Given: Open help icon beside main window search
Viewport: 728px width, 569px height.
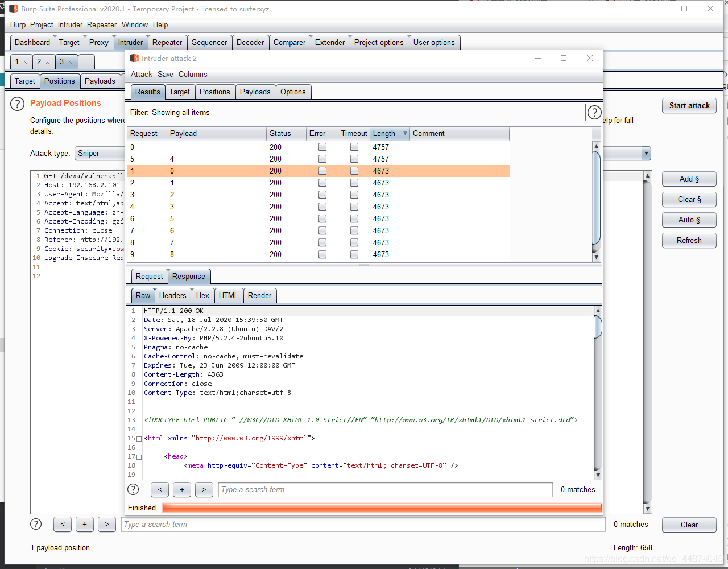Looking at the screenshot, I should click(x=36, y=525).
